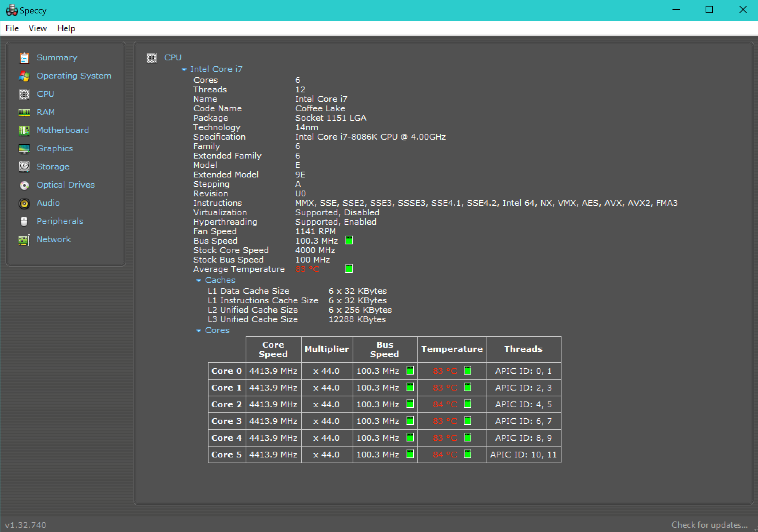Click the Graphics monitor icon

(x=24, y=149)
